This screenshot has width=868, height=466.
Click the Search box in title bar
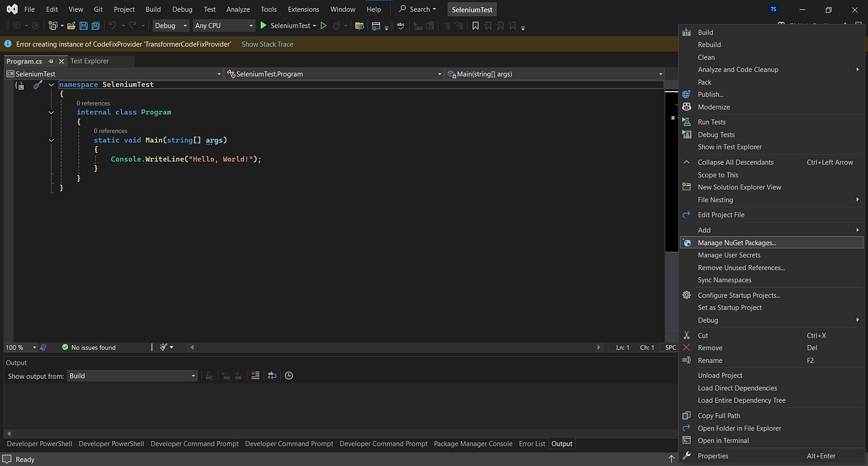click(x=417, y=9)
